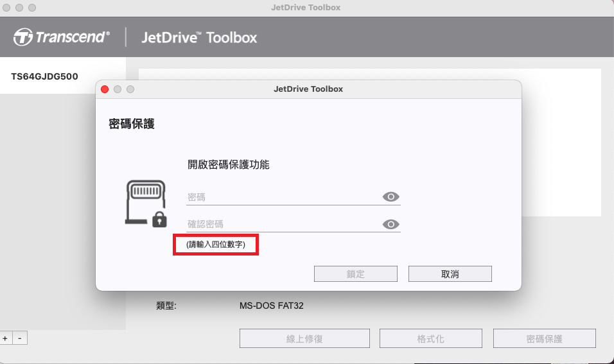Click the MS-DOS FAT32 type value

click(x=272, y=306)
